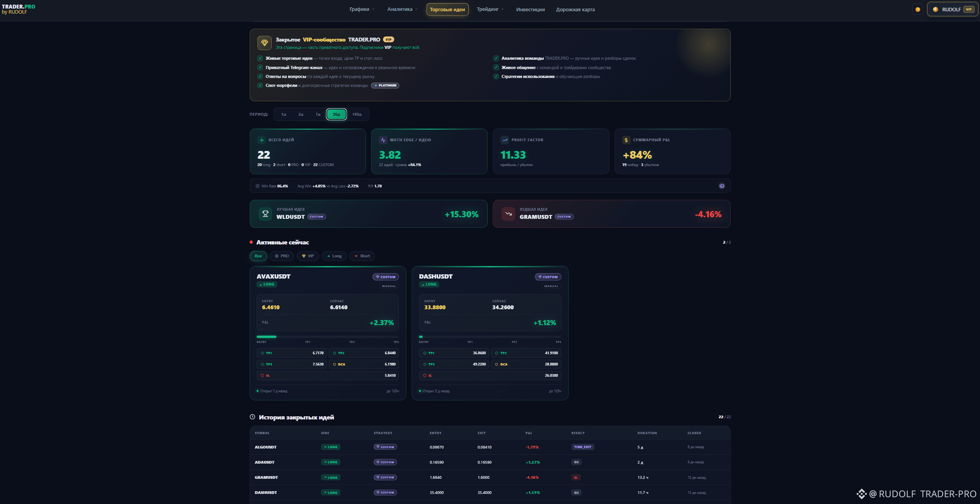Click the DURATION column header
The image size is (980, 504).
click(647, 433)
